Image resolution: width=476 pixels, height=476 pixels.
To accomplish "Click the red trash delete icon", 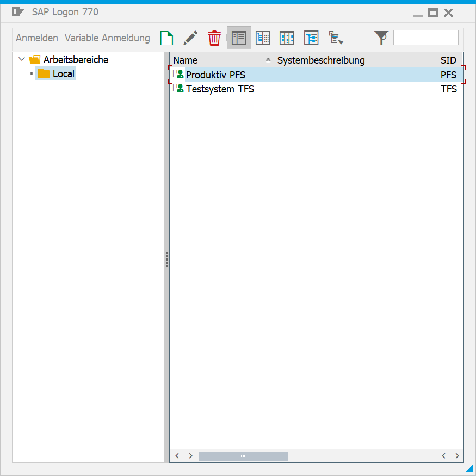I will point(214,38).
